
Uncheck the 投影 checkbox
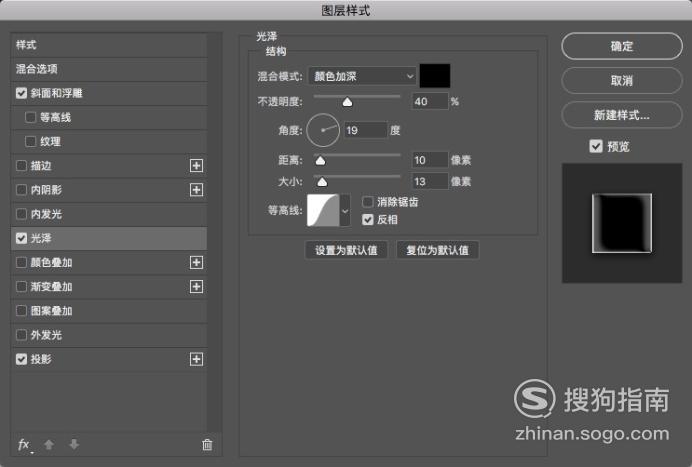(21, 359)
